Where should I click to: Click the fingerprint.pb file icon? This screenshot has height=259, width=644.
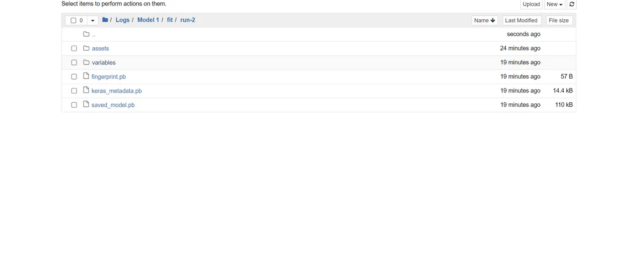pos(86,76)
